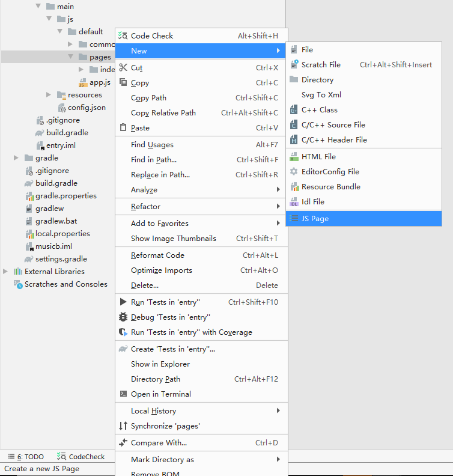Open the CodeCheck bottom tab
This screenshot has width=453, height=476.
pyautogui.click(x=81, y=457)
